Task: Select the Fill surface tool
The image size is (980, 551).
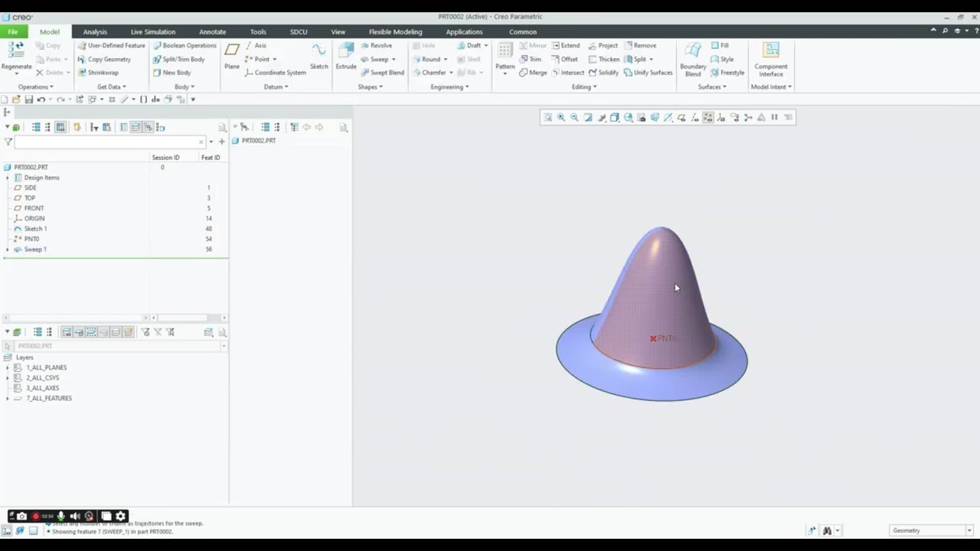Action: 720,45
